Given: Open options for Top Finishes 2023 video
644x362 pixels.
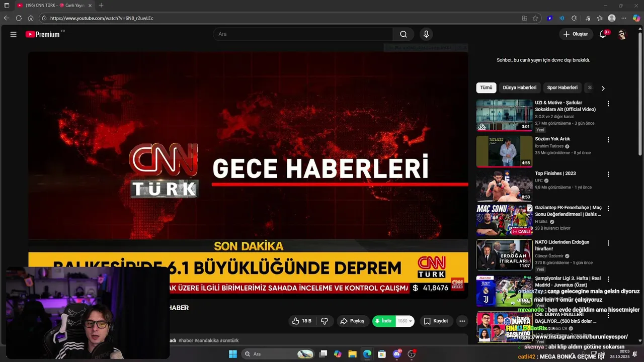Looking at the screenshot, I should [608, 174].
